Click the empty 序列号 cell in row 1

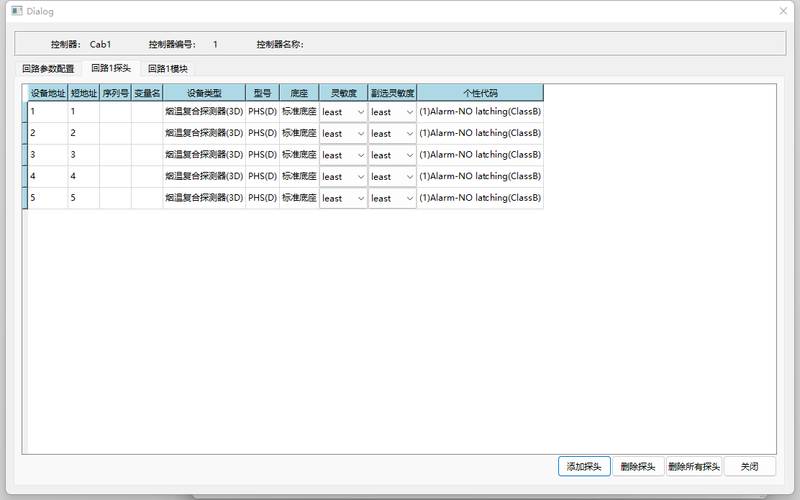[x=115, y=112]
